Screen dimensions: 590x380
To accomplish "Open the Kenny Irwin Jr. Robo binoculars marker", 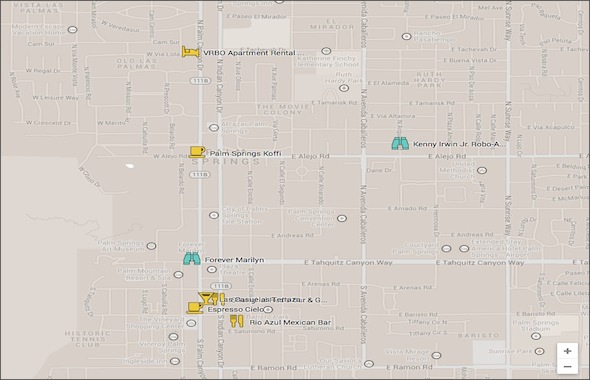I will point(400,143).
